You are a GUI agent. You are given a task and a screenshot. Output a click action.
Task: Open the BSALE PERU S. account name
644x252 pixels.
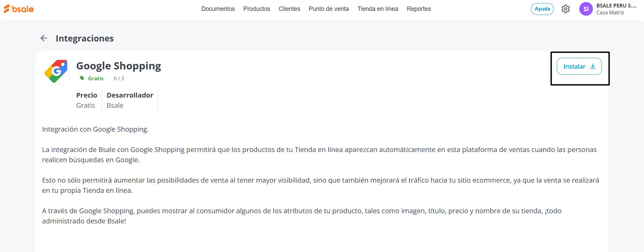click(x=616, y=6)
